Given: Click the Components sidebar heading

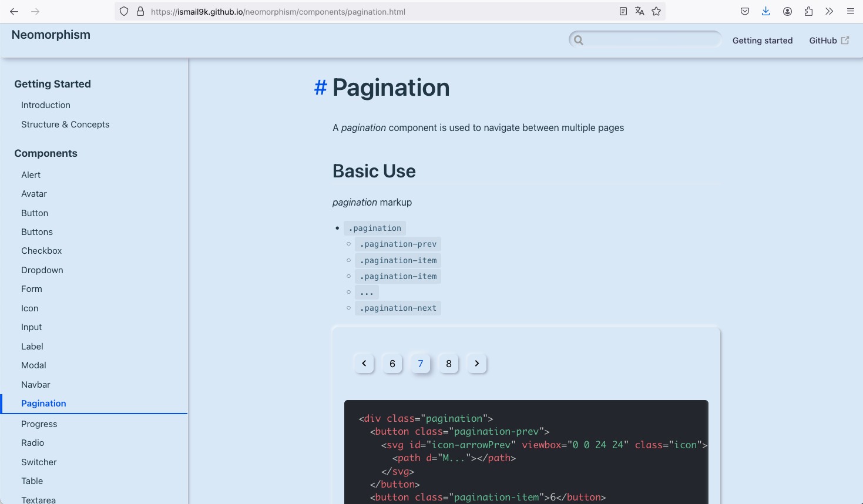Looking at the screenshot, I should pos(46,153).
